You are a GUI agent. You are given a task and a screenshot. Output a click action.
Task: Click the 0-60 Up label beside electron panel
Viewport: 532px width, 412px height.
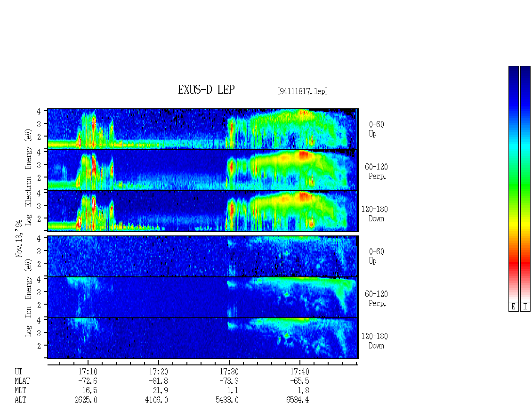(x=376, y=129)
